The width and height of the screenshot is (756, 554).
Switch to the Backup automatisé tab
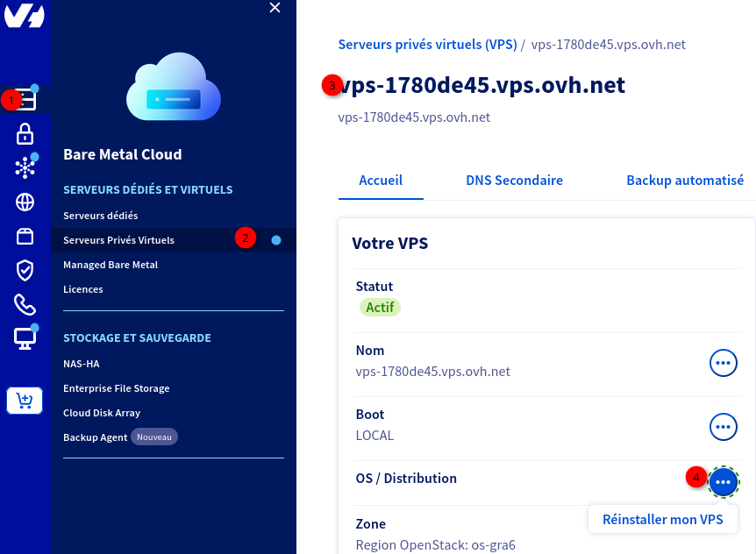pos(685,181)
